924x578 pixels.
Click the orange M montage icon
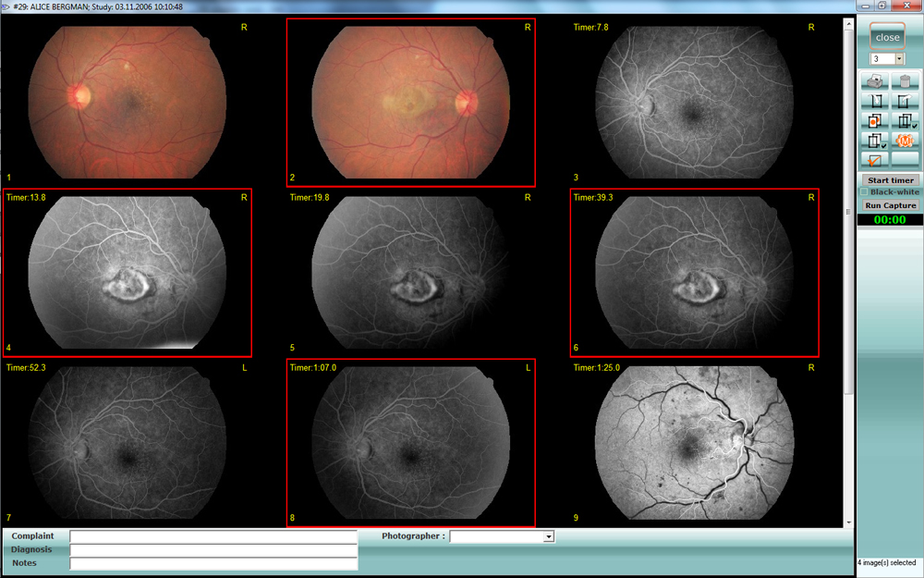coord(906,141)
